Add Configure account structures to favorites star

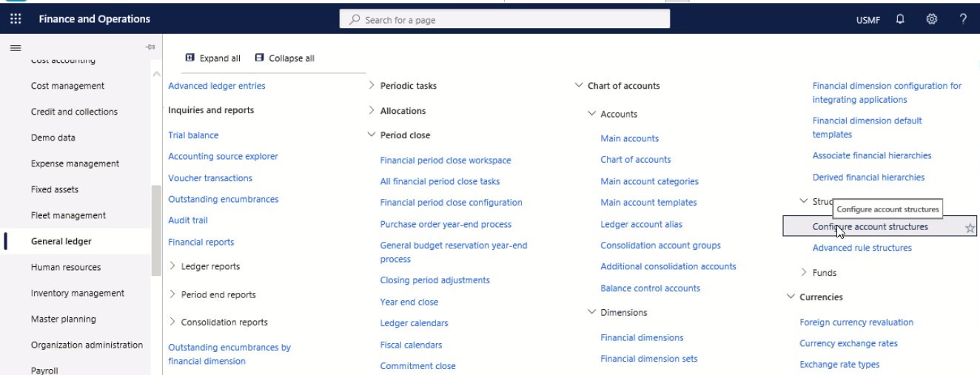tap(970, 228)
